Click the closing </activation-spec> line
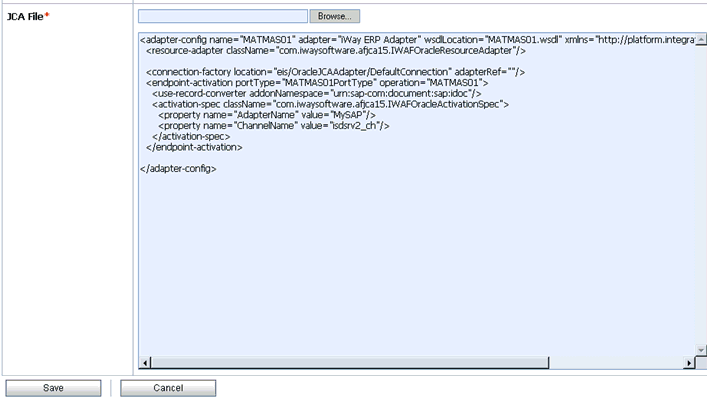This screenshot has width=709, height=398. (191, 137)
